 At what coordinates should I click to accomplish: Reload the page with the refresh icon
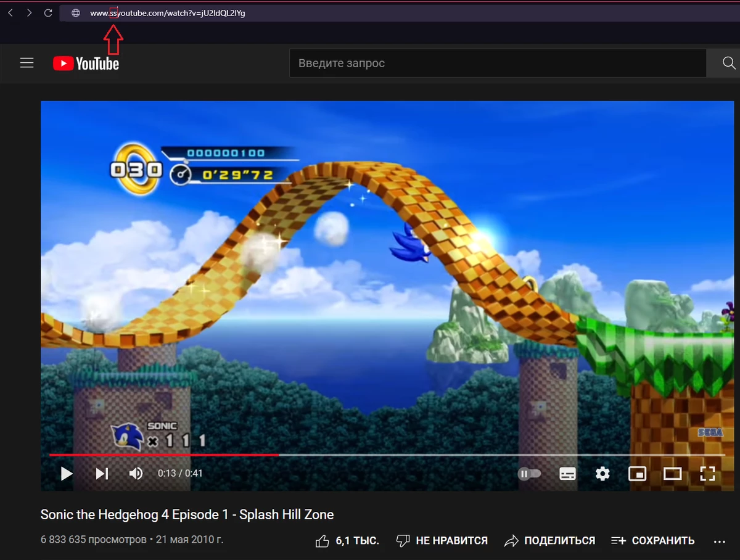click(48, 13)
